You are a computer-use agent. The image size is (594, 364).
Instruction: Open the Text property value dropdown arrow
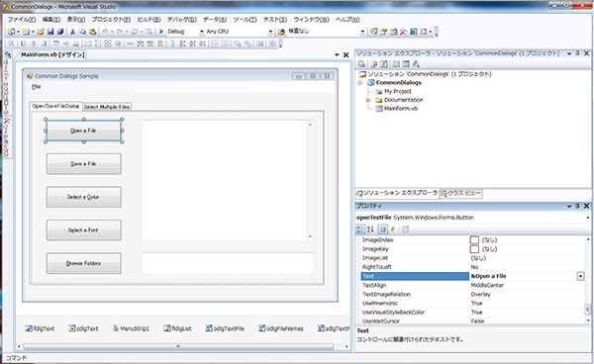(580, 276)
